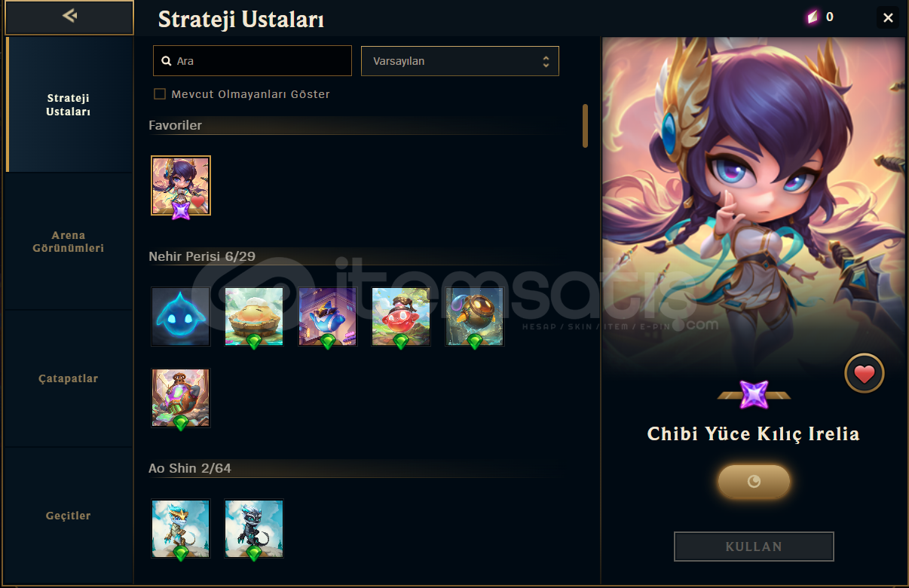The image size is (909, 588).
Task: Click the back arrow icon at top left
Action: click(x=69, y=15)
